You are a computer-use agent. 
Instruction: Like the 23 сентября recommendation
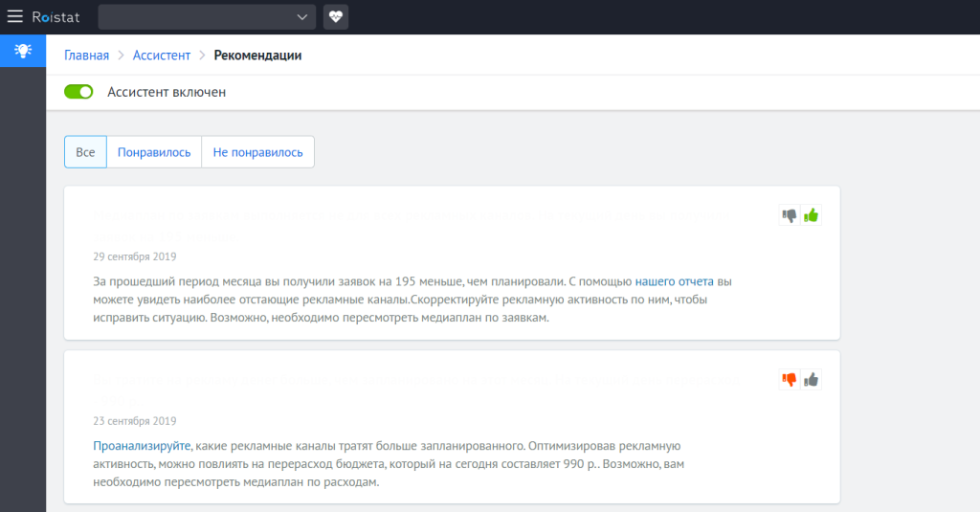(x=812, y=380)
